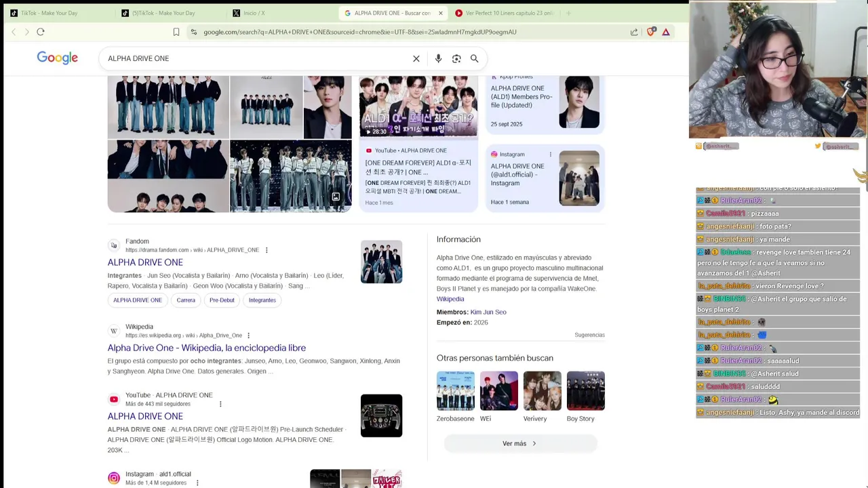The width and height of the screenshot is (868, 488).
Task: Select the ALPHA DRIVE ONE chip under Fandom
Action: tap(138, 300)
